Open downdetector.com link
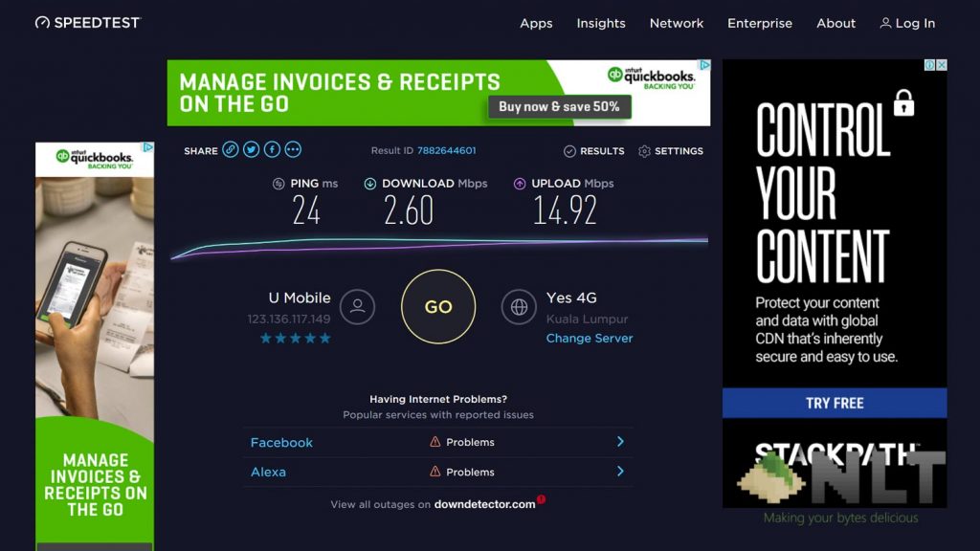This screenshot has width=980, height=551. click(484, 504)
